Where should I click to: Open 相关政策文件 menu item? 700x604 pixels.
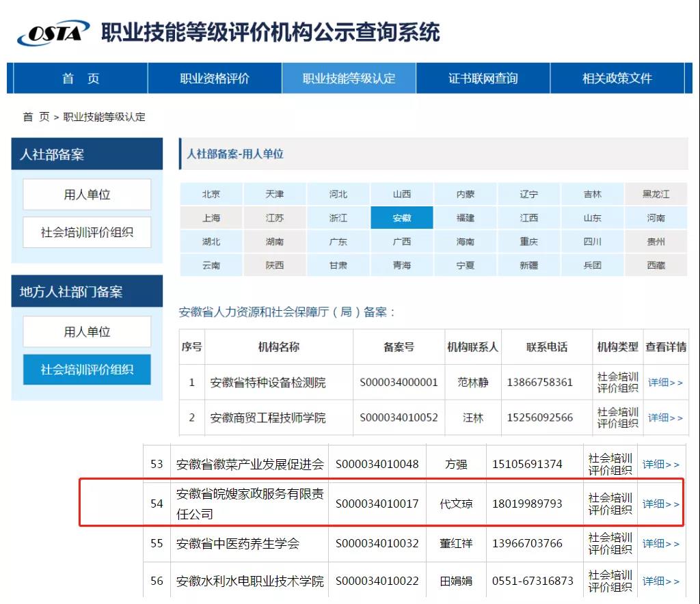[617, 79]
